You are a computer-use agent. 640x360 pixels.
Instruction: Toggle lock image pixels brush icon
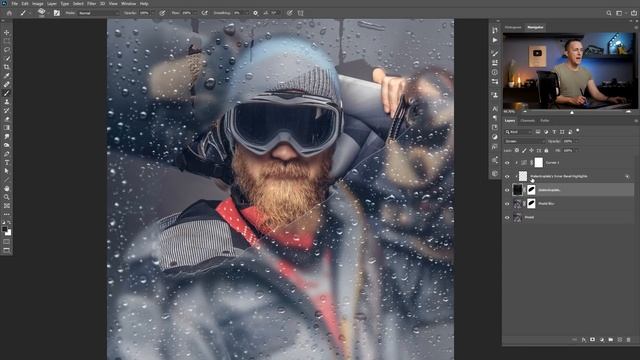524,151
